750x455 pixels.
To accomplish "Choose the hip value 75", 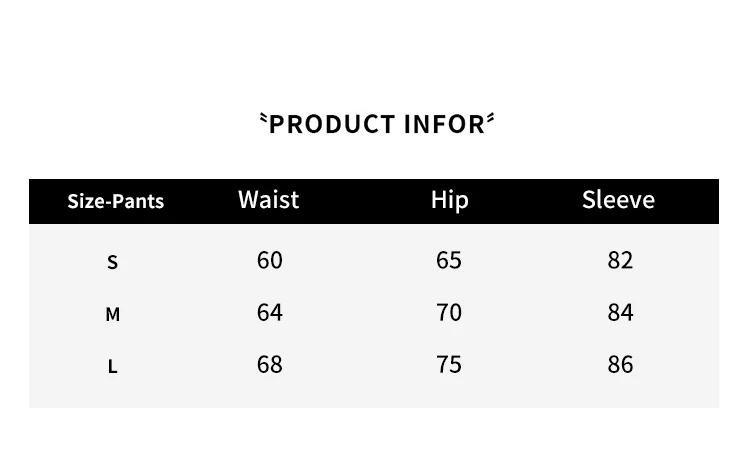I will pyautogui.click(x=449, y=365).
